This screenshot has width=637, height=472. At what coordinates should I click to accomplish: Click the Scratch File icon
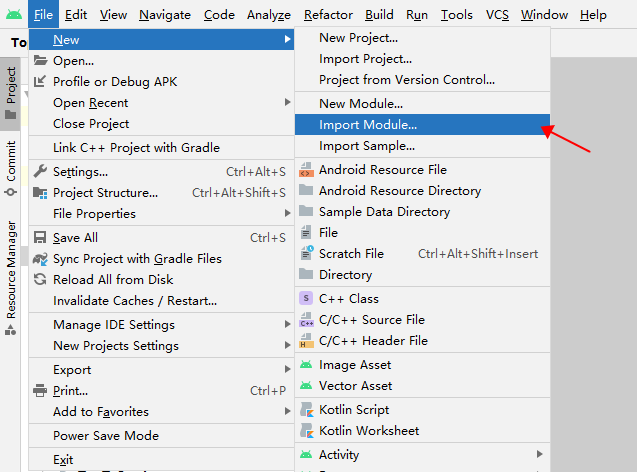tap(306, 254)
